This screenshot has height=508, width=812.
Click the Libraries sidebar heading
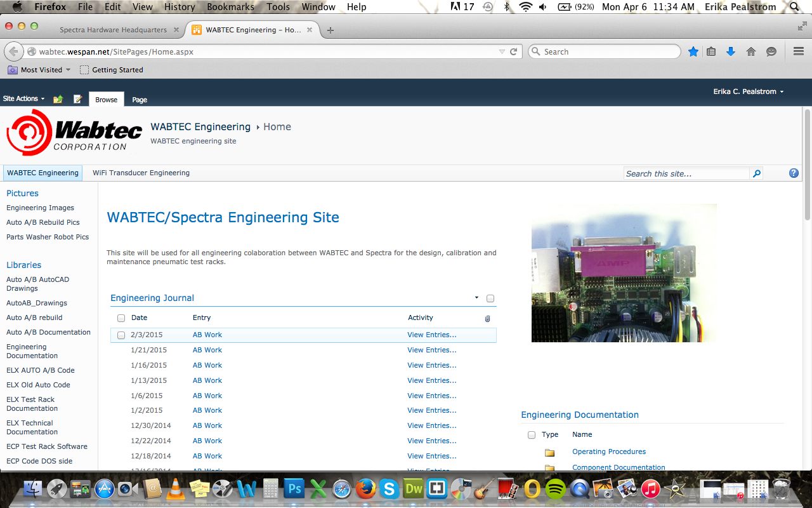tap(23, 265)
